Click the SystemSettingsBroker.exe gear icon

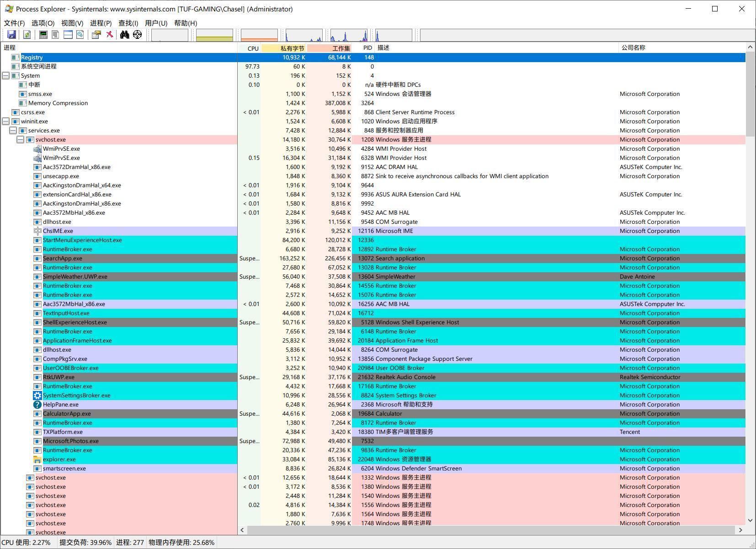tap(37, 396)
